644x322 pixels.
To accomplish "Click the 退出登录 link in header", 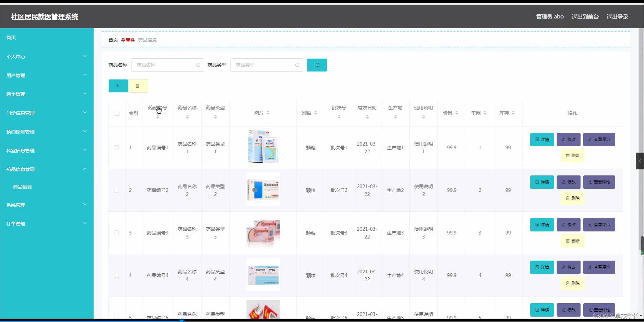I will (618, 16).
